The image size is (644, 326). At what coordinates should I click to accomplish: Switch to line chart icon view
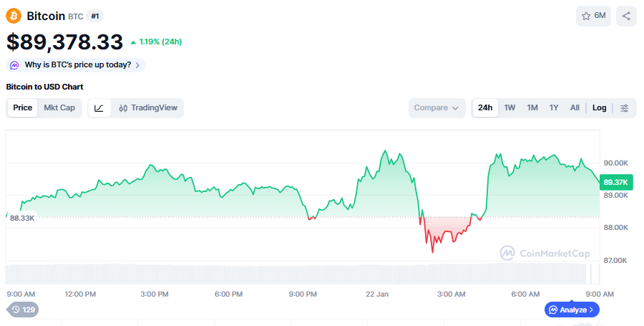pos(99,108)
